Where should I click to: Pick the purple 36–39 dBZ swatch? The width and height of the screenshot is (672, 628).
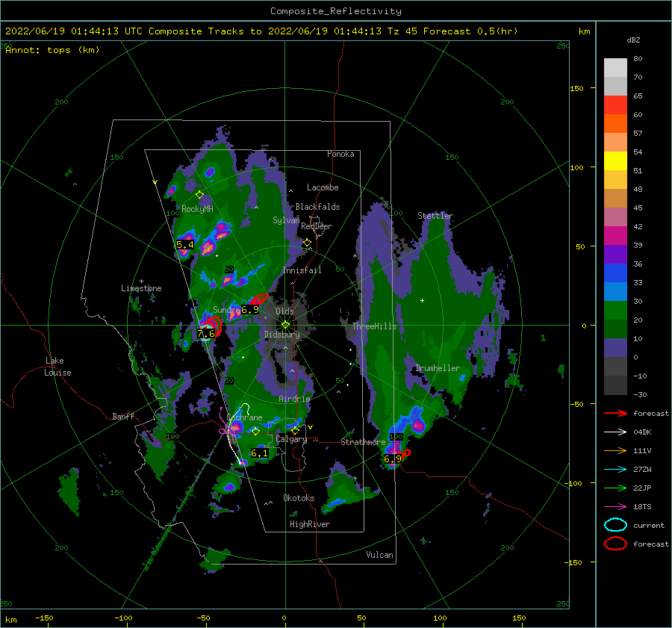[615, 255]
